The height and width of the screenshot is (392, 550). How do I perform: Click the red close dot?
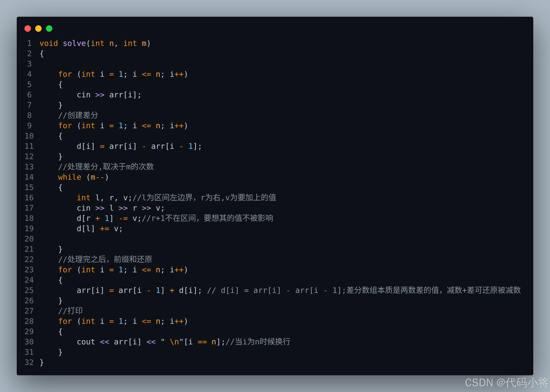point(28,29)
